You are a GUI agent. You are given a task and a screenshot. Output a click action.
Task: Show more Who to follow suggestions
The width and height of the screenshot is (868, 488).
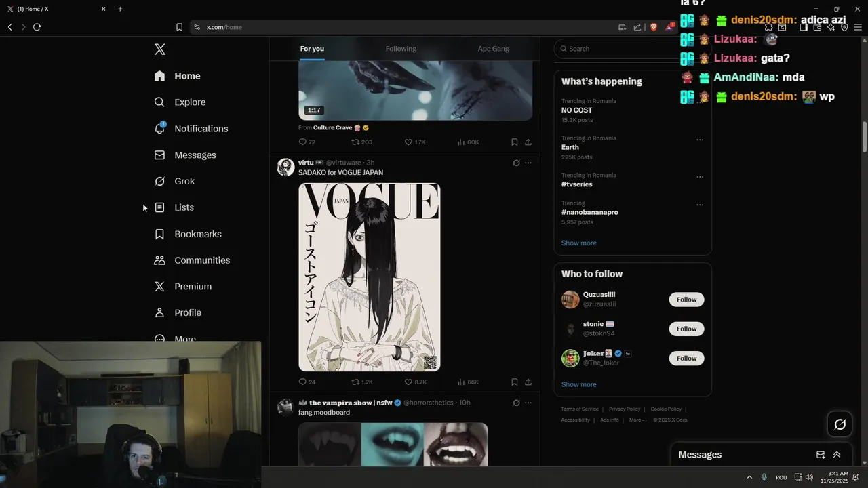[579, 384]
